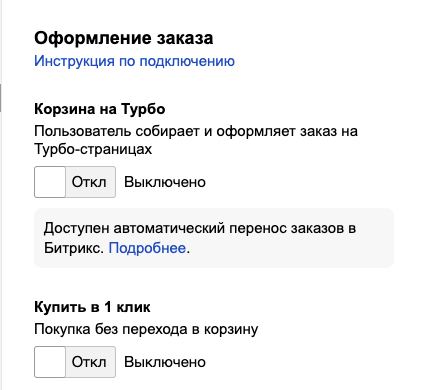Screen dimensions: 421x390
Task: Click the 'Откл' label under 'Корзина на Турбо'
Action: coord(89,182)
